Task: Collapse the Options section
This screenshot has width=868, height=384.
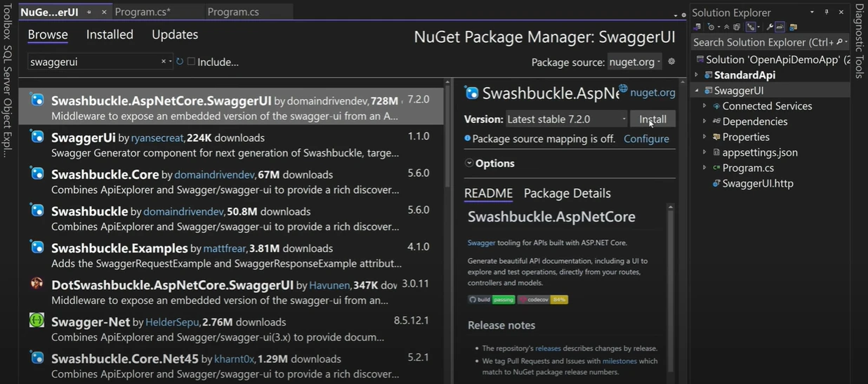Action: coord(468,163)
